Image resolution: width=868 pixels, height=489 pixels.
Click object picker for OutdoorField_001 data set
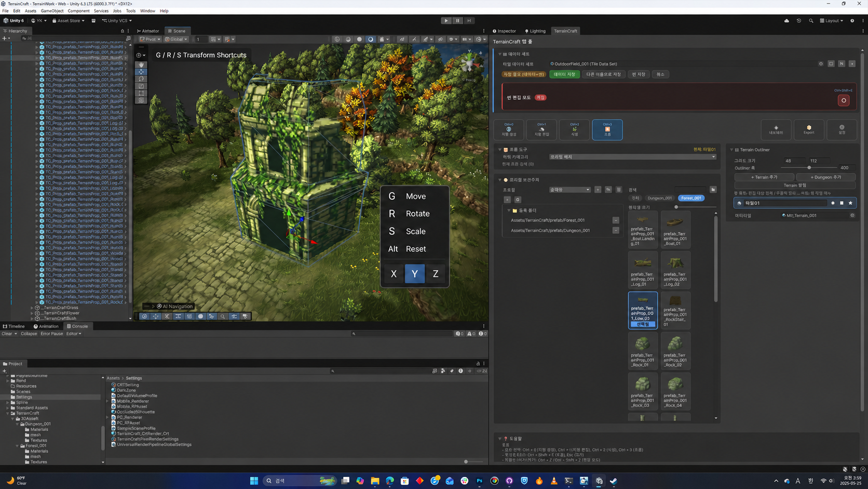tap(821, 64)
